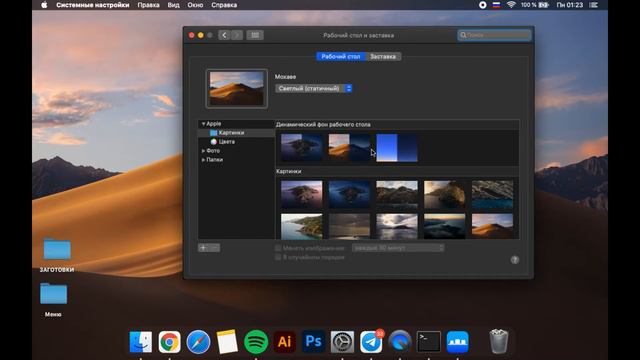The width and height of the screenshot is (640, 360).
Task: Open the Apple menu
Action: [x=44, y=5]
